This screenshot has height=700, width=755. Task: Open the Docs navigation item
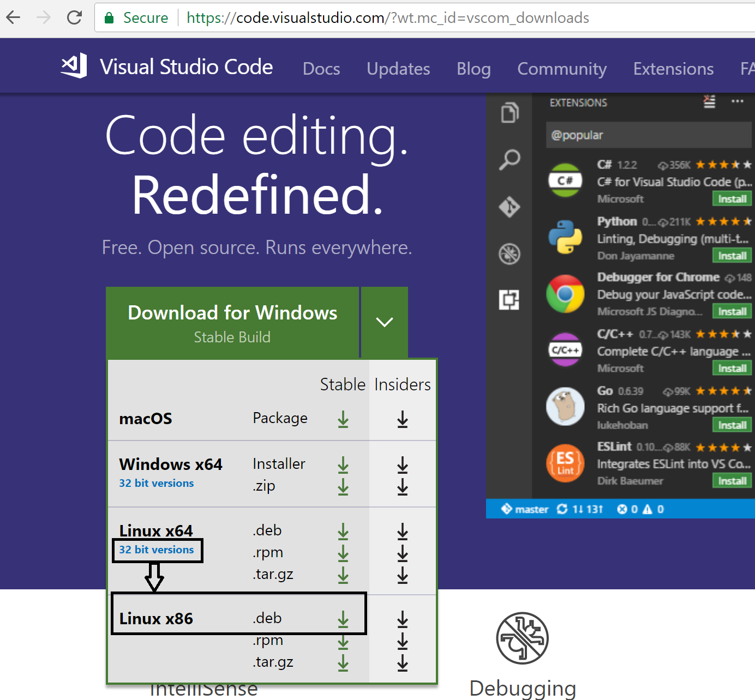[321, 69]
